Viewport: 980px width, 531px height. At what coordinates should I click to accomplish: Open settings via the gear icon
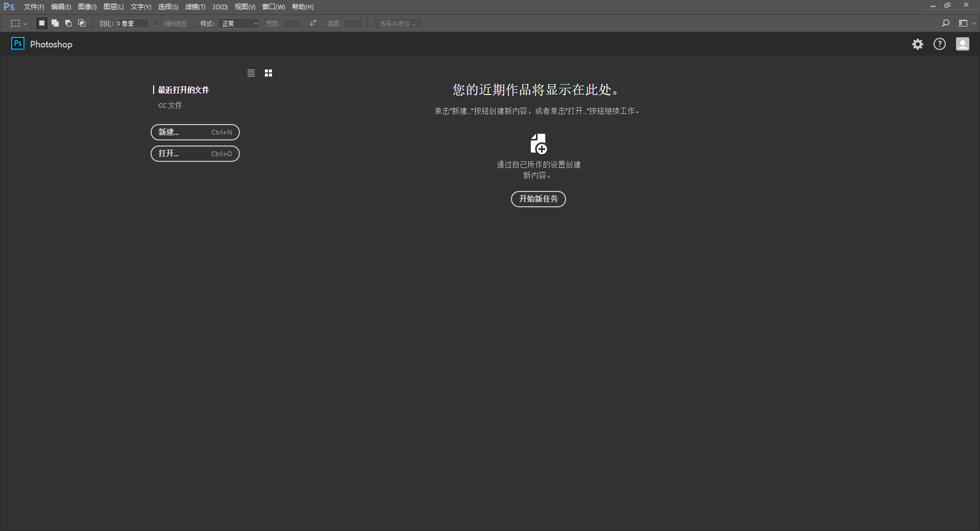click(x=918, y=44)
